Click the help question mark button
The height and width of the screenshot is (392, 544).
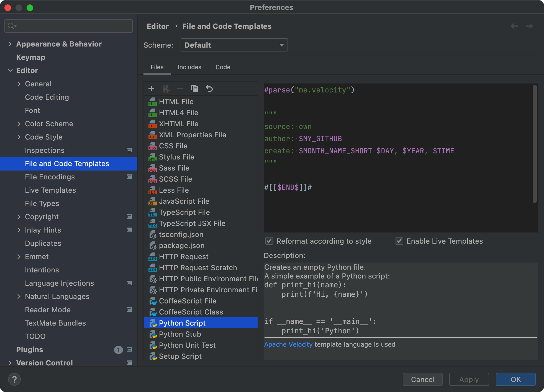14,379
